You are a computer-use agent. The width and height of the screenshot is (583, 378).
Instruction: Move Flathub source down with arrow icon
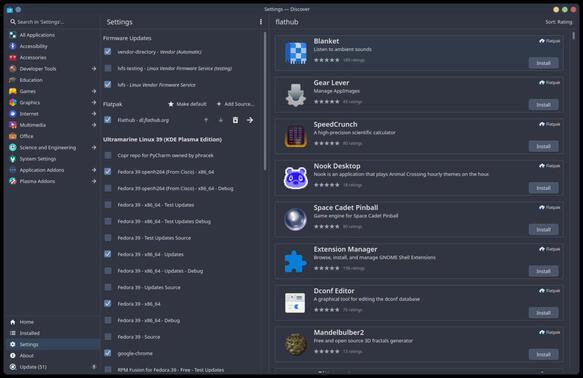pos(220,120)
